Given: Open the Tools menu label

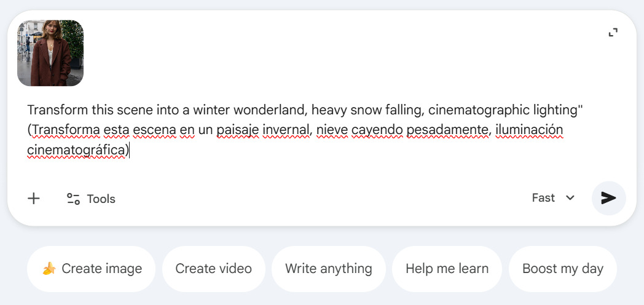Looking at the screenshot, I should click(x=101, y=199).
